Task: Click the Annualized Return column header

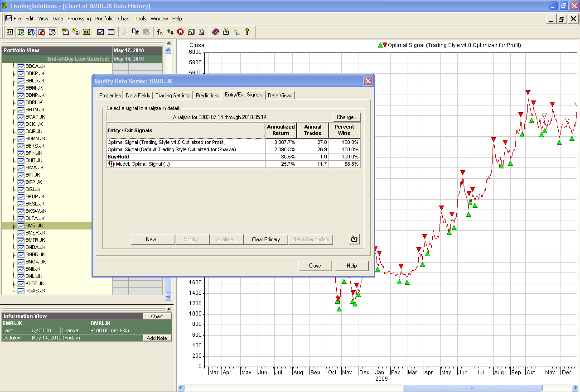Action: tap(281, 130)
